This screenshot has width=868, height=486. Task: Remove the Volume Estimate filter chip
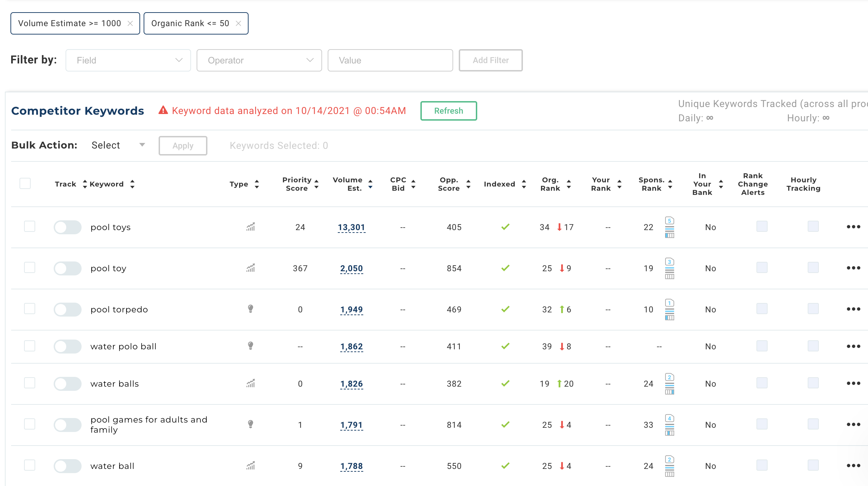(130, 23)
